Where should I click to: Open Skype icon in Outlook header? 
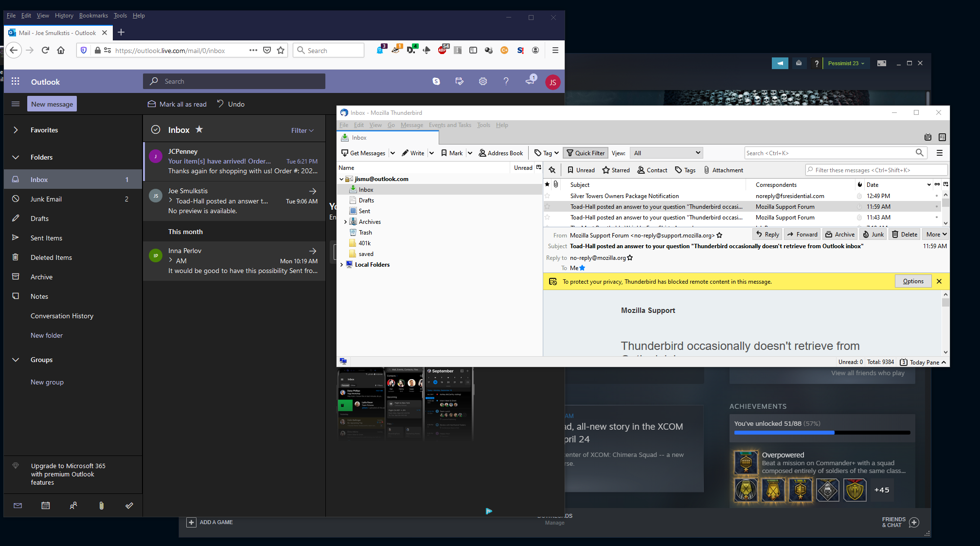coord(436,82)
